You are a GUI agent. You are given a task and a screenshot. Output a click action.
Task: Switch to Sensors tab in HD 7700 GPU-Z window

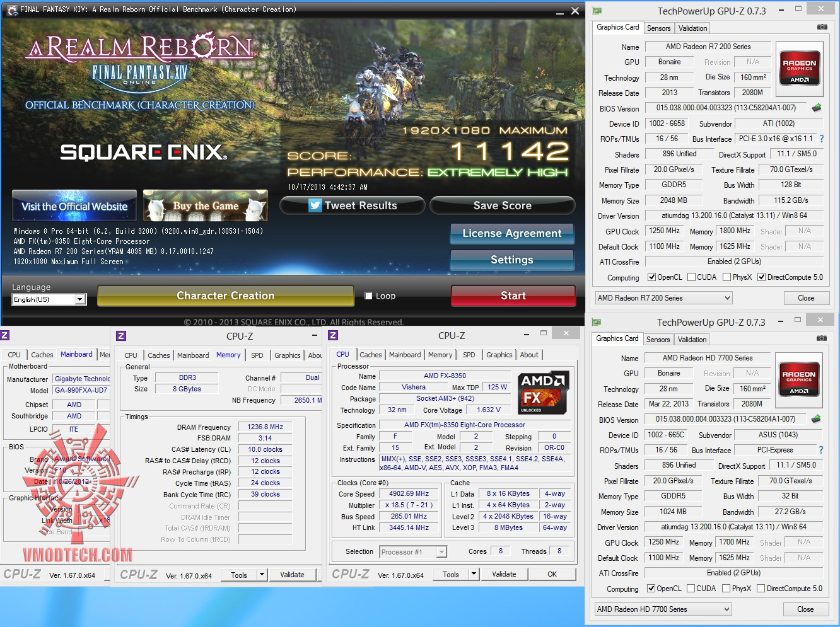pyautogui.click(x=658, y=340)
